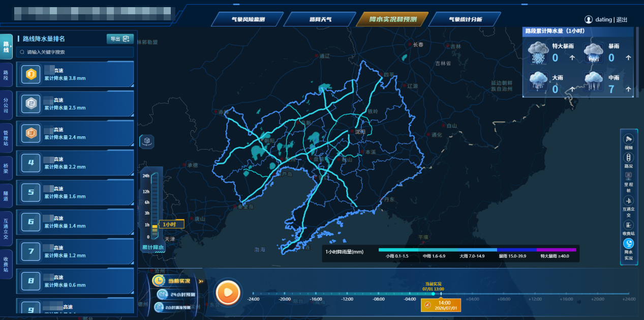Open the 气象统计分析 tab

point(465,19)
